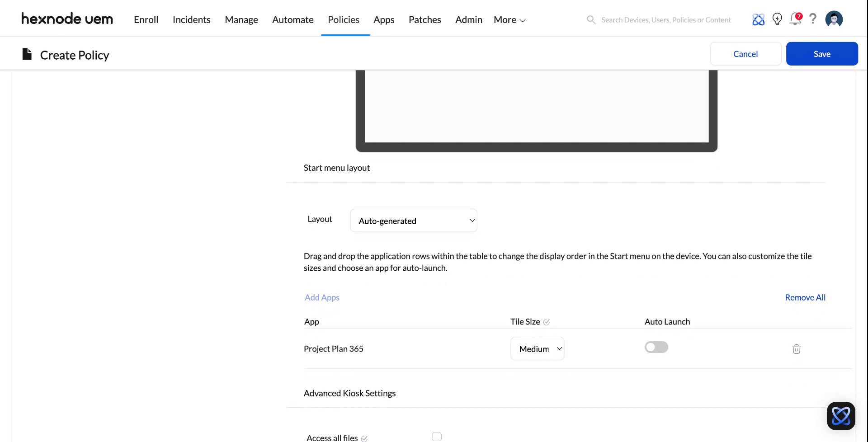The height and width of the screenshot is (442, 868).
Task: Click the Help question mark icon
Action: (813, 19)
